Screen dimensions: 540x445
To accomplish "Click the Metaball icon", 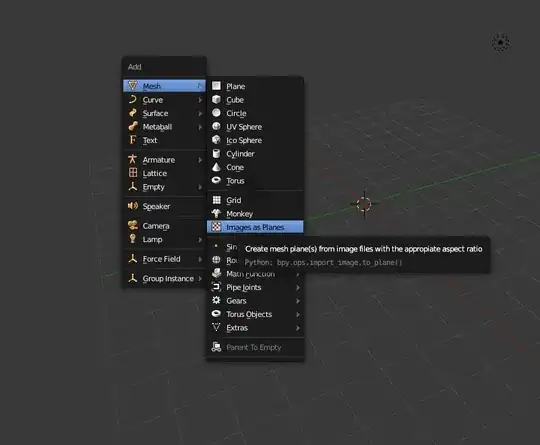I will [x=133, y=126].
